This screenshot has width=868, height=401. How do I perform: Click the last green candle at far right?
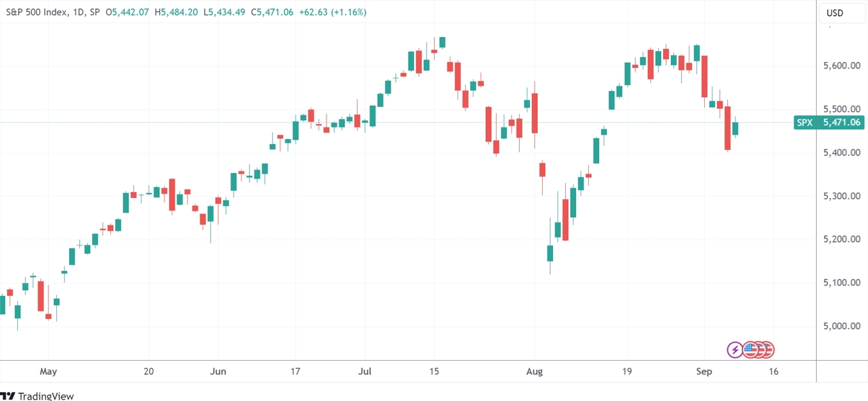point(735,129)
